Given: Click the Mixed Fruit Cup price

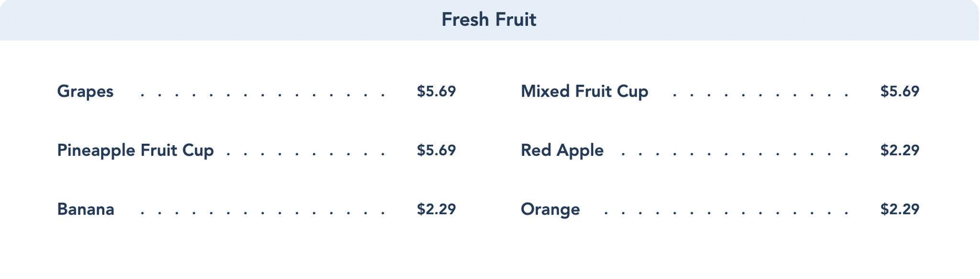Looking at the screenshot, I should 900,91.
